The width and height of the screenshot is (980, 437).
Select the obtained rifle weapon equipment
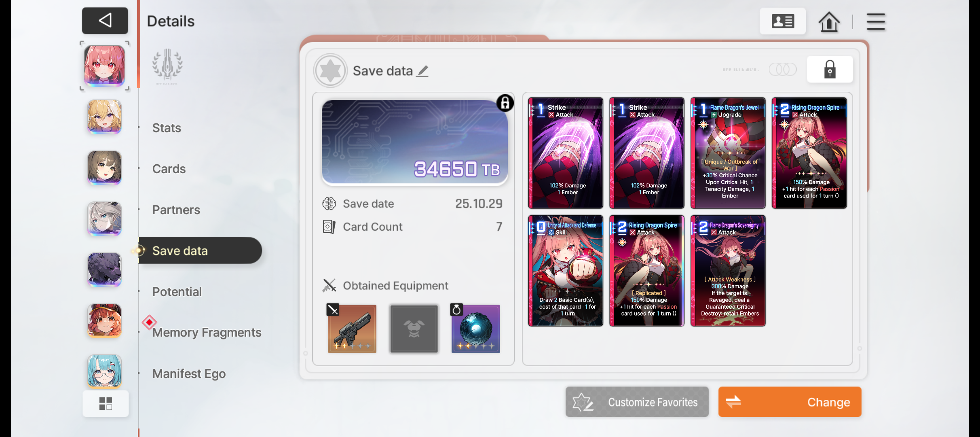point(352,329)
